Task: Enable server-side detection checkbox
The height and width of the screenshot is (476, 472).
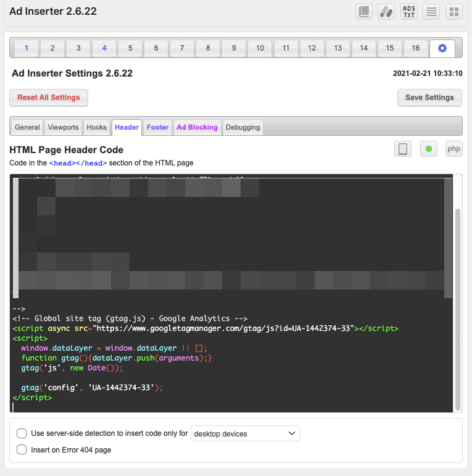Action: (22, 433)
